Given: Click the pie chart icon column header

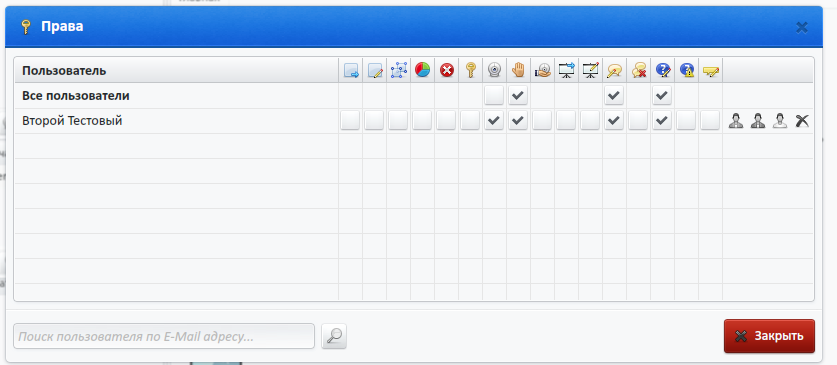Looking at the screenshot, I should (422, 70).
